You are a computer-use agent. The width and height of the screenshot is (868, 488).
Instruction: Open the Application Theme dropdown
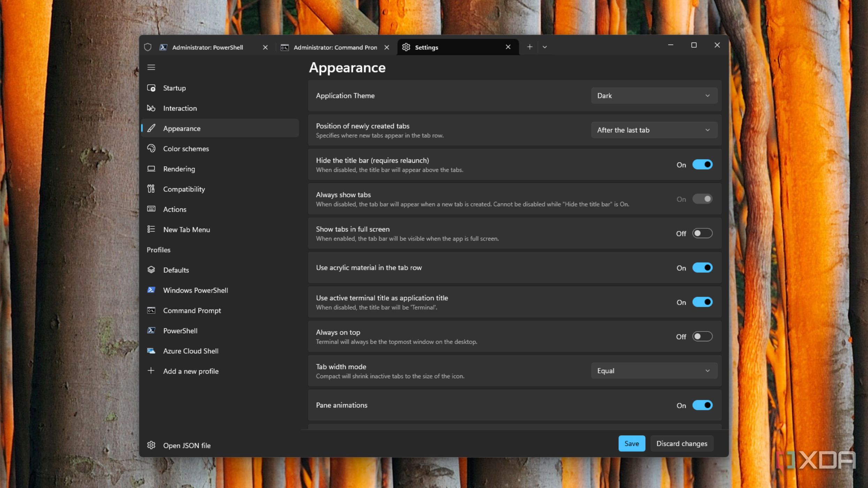654,96
